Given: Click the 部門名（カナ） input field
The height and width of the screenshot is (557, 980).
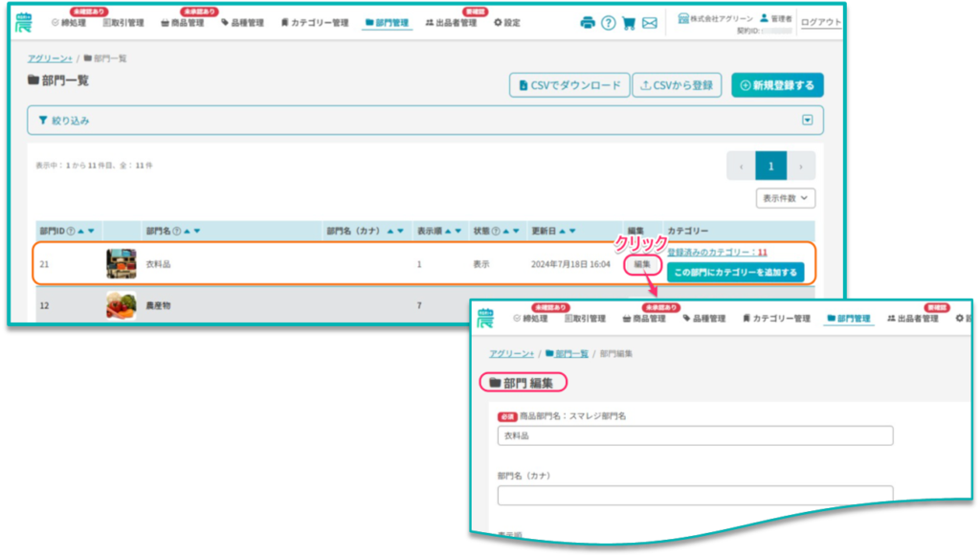Looking at the screenshot, I should 695,495.
